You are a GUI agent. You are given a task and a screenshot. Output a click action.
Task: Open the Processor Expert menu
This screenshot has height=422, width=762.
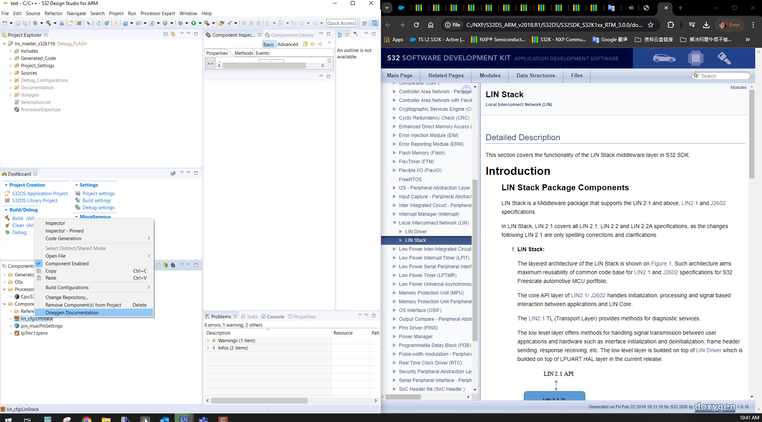click(x=158, y=13)
